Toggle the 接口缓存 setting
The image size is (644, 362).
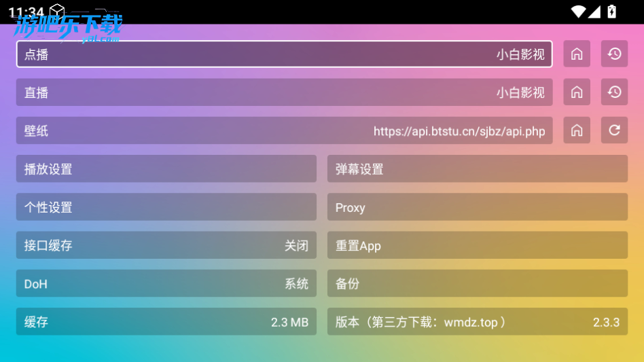pos(166,245)
